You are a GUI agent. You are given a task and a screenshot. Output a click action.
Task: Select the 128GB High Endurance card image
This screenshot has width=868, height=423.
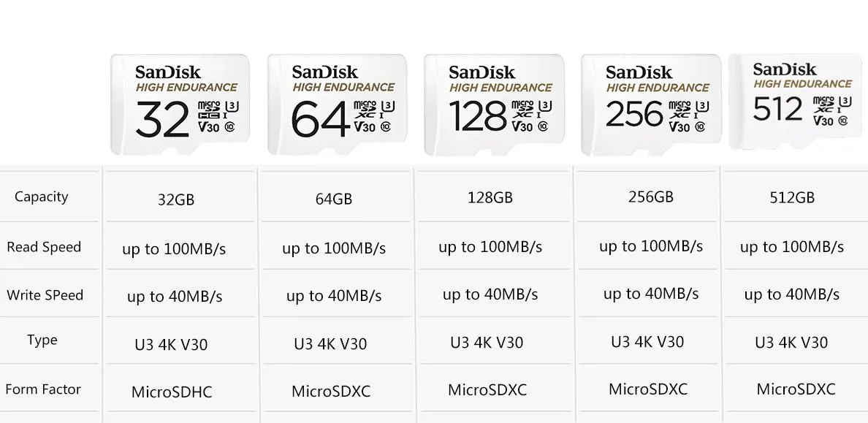pyautogui.click(x=495, y=104)
